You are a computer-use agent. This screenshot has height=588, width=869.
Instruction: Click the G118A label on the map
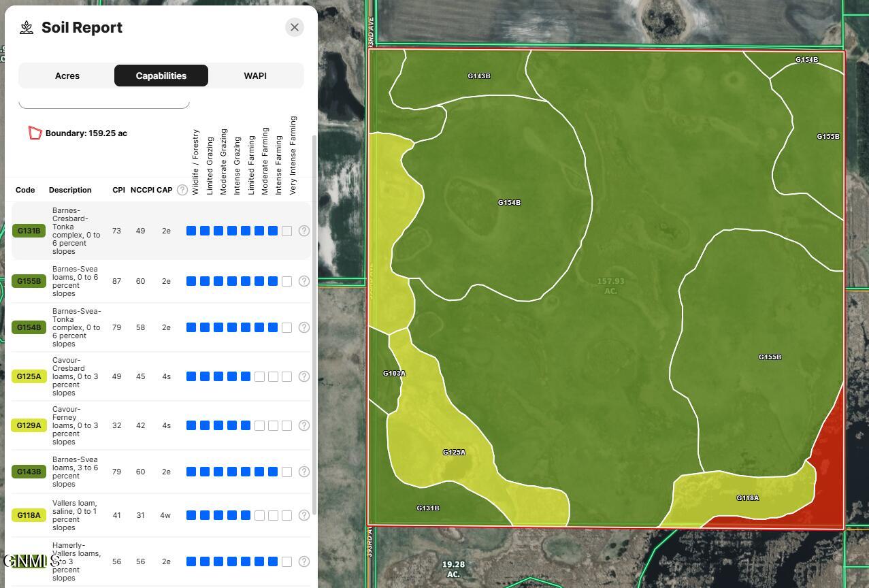click(x=747, y=498)
